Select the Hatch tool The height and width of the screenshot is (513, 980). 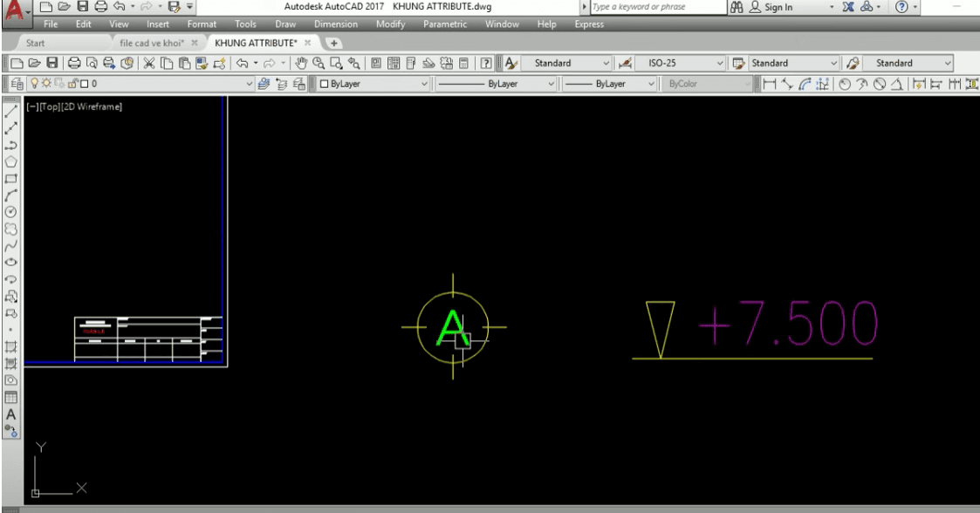click(10, 346)
